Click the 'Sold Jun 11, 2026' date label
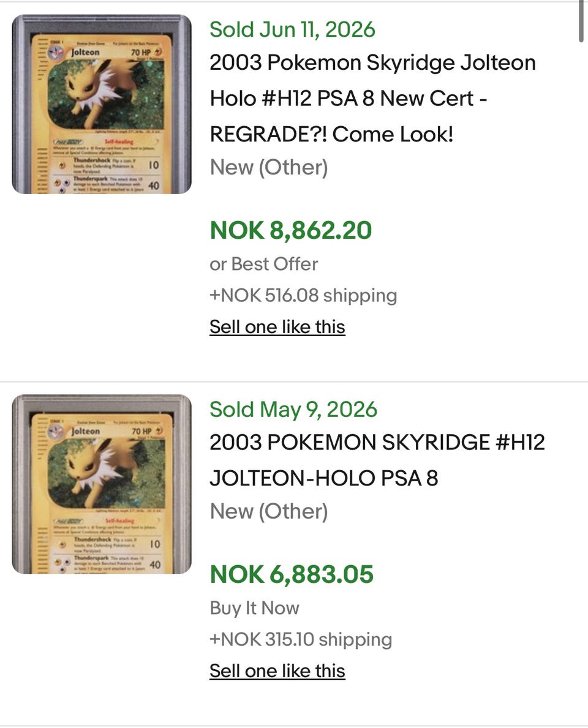This screenshot has width=588, height=728. 292,29
